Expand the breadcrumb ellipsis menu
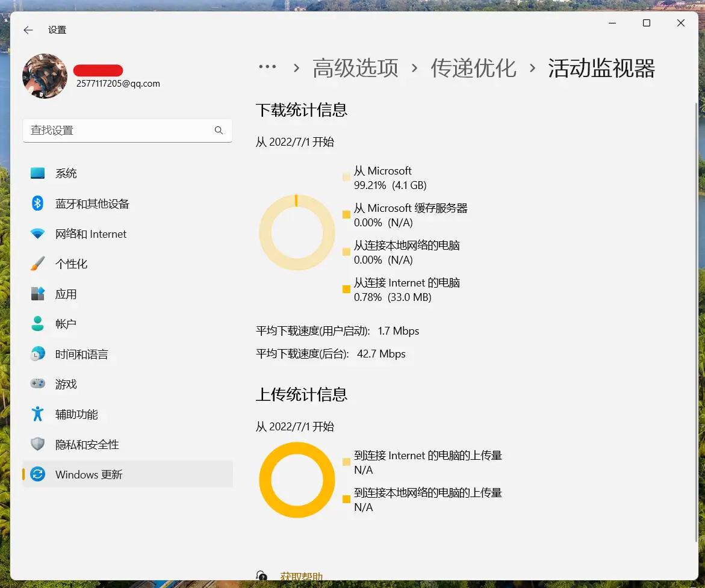The height and width of the screenshot is (588, 705). pyautogui.click(x=267, y=68)
